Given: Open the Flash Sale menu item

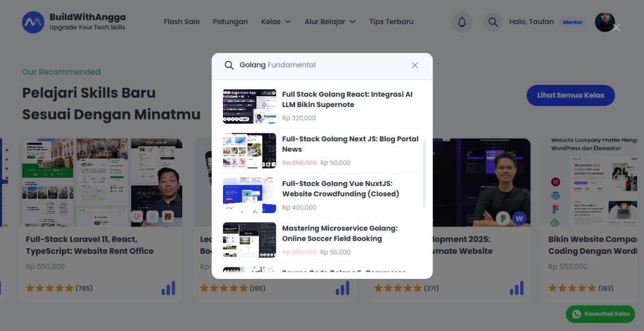Looking at the screenshot, I should pyautogui.click(x=182, y=22).
